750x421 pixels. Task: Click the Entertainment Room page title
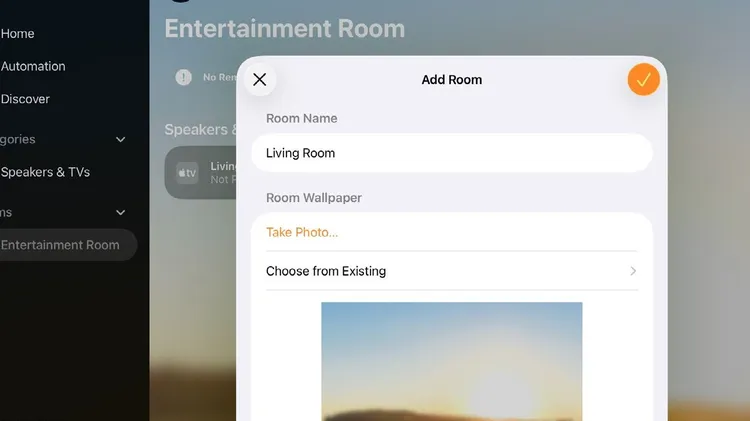coord(284,28)
